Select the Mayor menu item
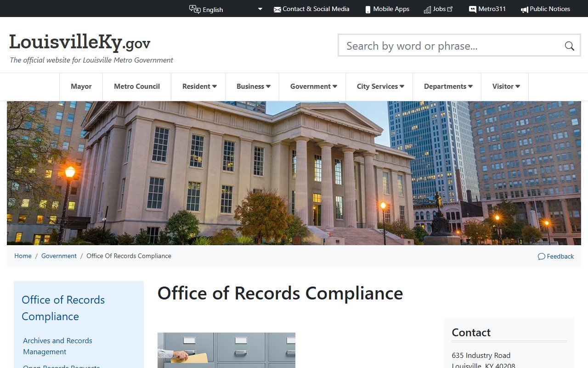Screen dimensions: 588x368 pyautogui.click(x=81, y=86)
